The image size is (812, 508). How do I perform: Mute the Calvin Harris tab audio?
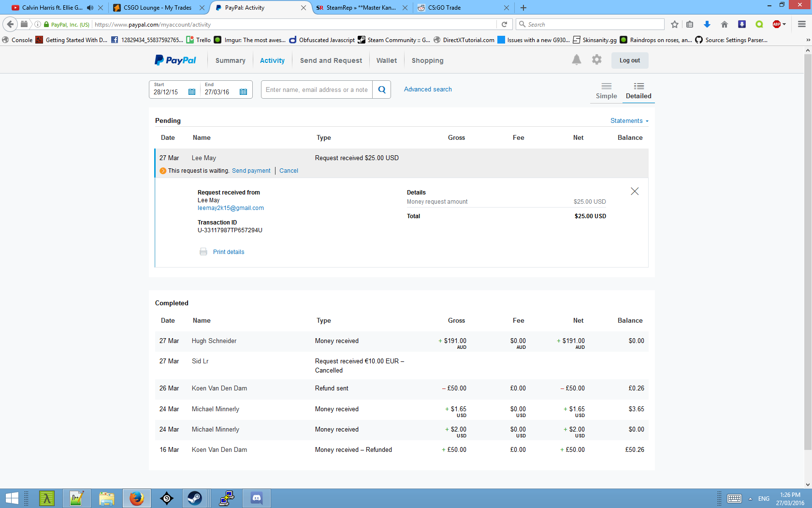click(90, 8)
